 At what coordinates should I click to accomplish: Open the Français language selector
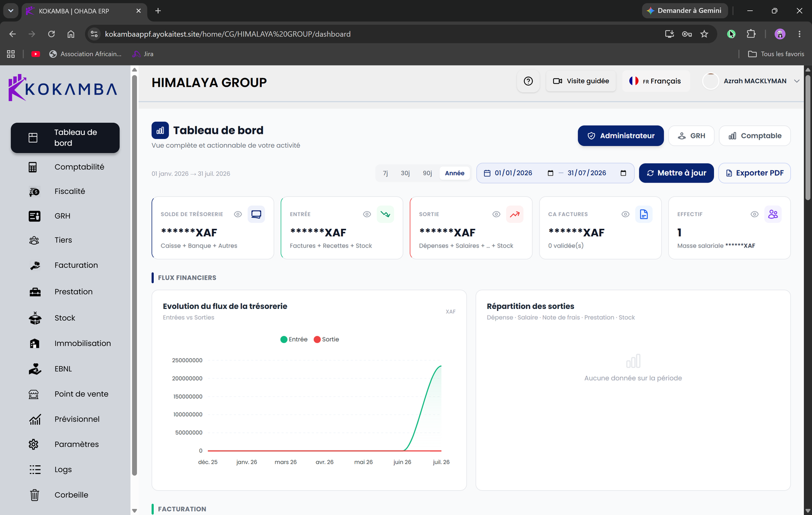(656, 81)
